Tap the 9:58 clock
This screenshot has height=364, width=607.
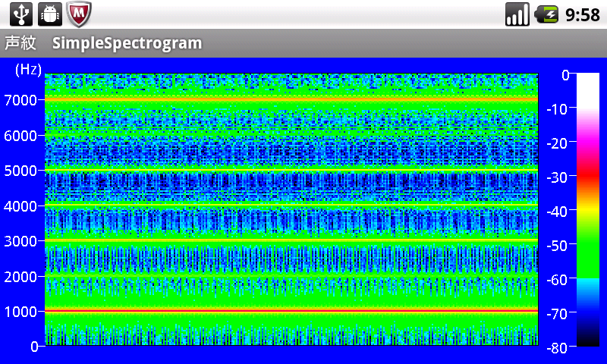click(583, 15)
